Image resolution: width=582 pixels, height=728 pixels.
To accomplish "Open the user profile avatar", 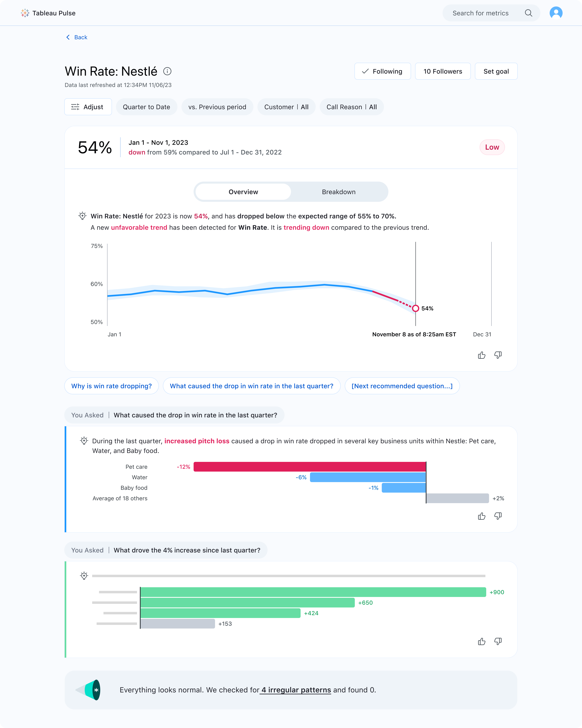I will 556,13.
